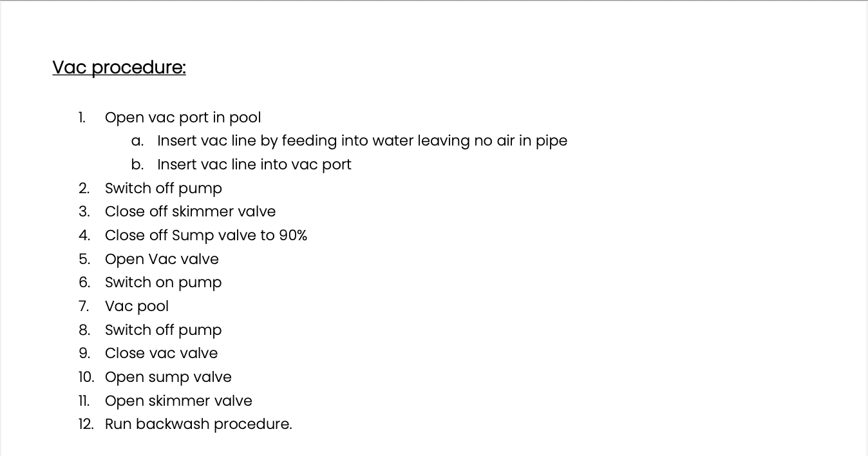Click step 8 'Switch off pump'
Image resolution: width=868 pixels, height=456 pixels.
[164, 330]
